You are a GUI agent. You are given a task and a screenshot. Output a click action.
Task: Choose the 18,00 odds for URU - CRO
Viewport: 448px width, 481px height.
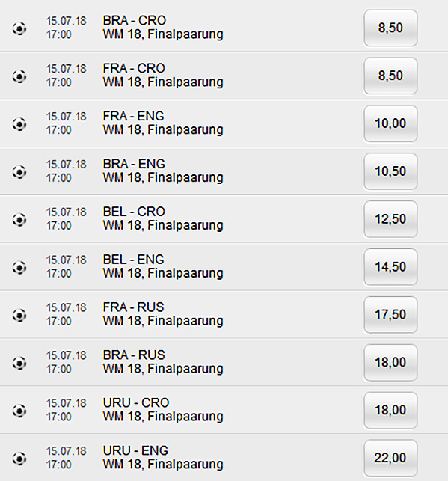tap(390, 411)
